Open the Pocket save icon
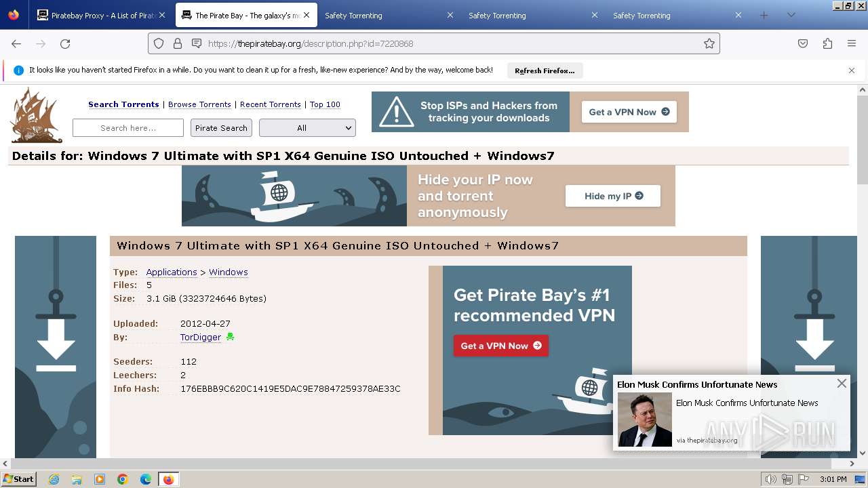Viewport: 868px width, 488px height. tap(803, 43)
